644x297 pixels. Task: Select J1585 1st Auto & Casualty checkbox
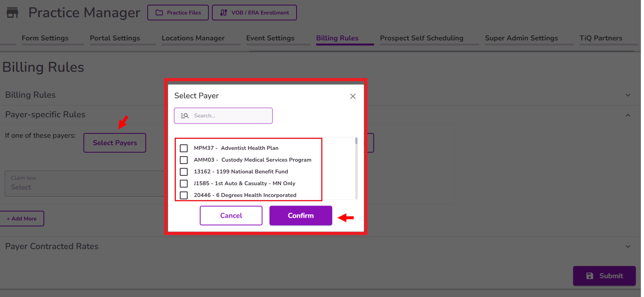(184, 184)
